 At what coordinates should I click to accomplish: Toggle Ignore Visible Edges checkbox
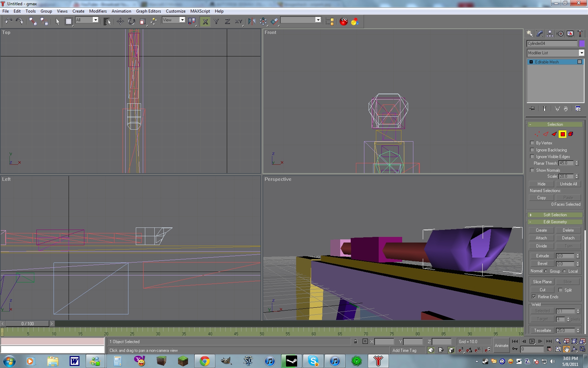coord(532,156)
